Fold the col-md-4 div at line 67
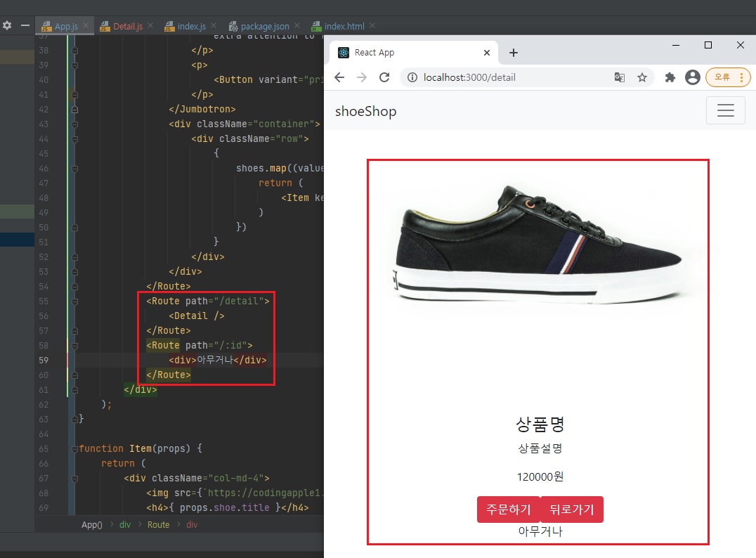 coord(74,479)
